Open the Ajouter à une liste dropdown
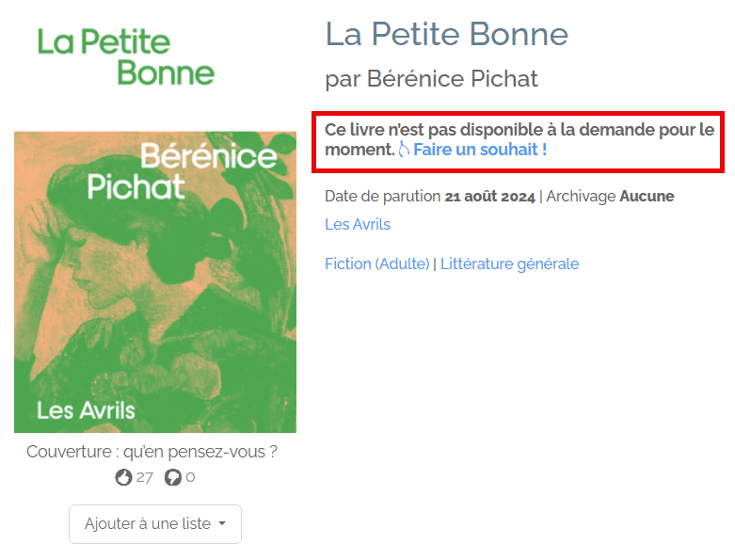Screen dimensions: 735x560 pos(154,524)
